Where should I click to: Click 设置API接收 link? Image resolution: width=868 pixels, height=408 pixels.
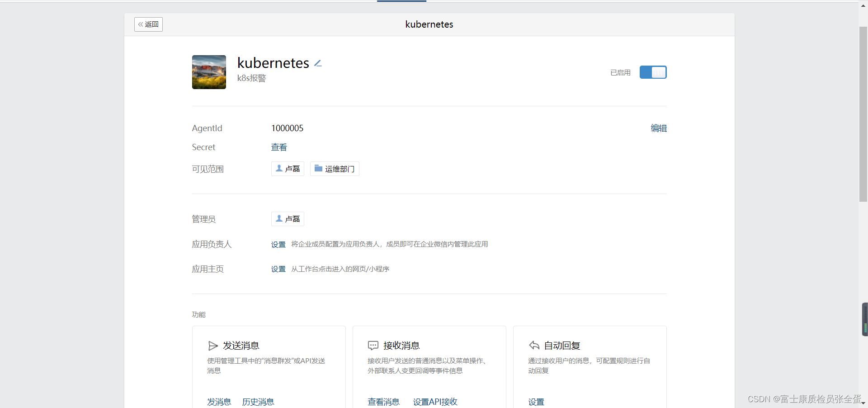(435, 402)
